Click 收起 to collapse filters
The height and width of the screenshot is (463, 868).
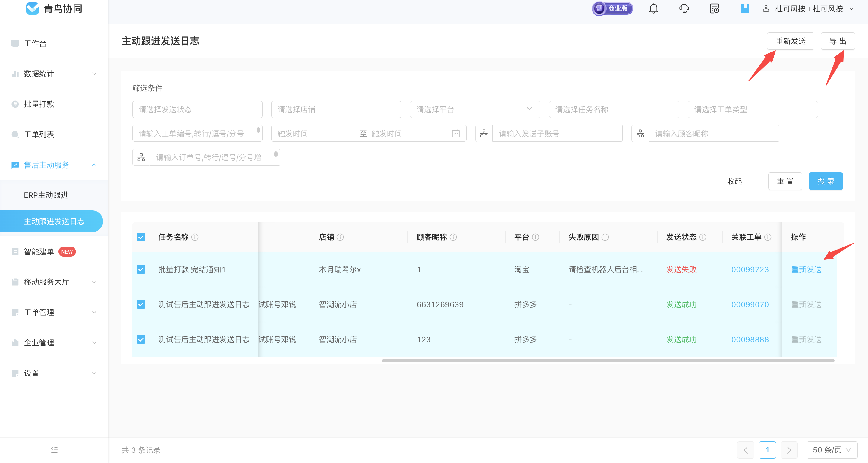[x=734, y=181]
